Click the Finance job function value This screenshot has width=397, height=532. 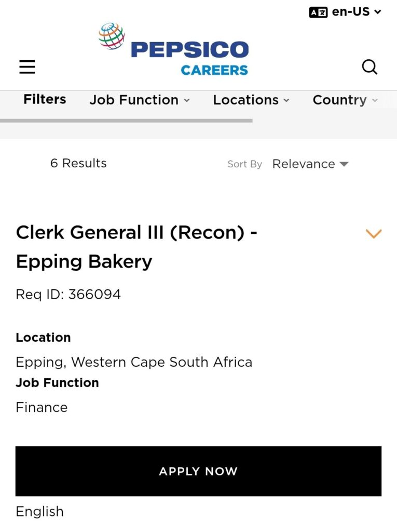[x=42, y=407]
